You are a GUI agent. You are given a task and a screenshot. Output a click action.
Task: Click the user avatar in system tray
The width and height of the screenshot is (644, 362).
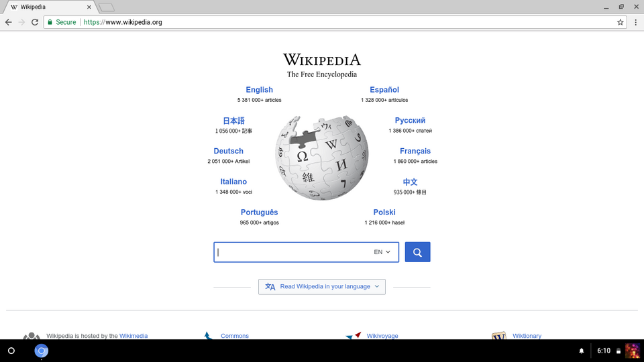point(633,351)
